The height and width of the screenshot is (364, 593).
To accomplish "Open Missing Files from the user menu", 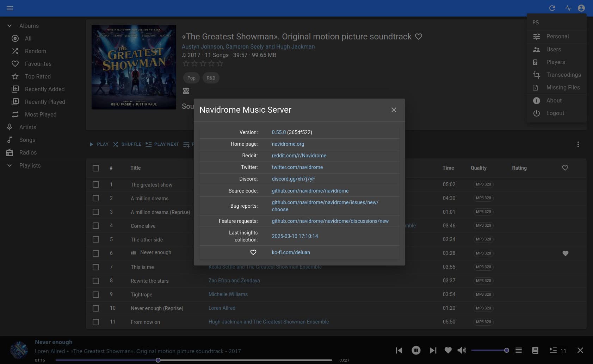I will coord(563,87).
